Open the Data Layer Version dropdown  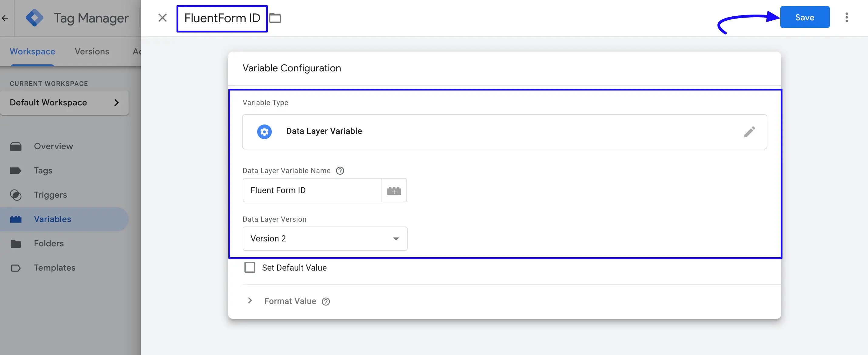[x=325, y=239]
